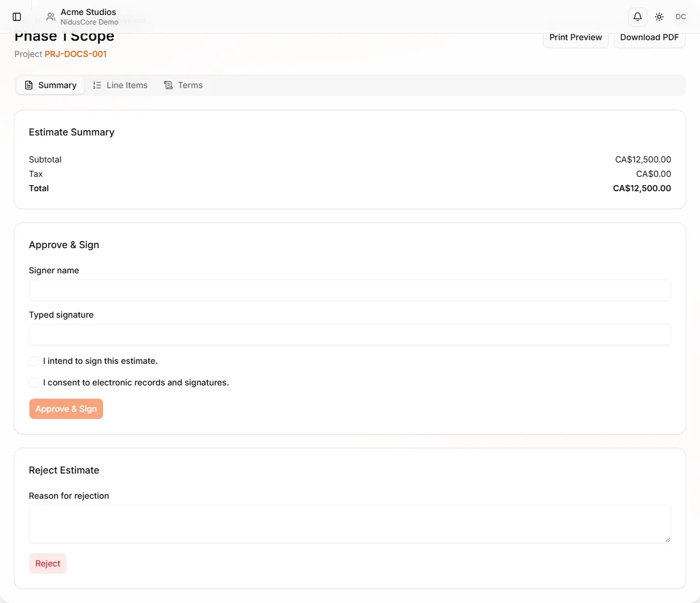Switch to the Terms tab
700x603 pixels.
coord(183,85)
